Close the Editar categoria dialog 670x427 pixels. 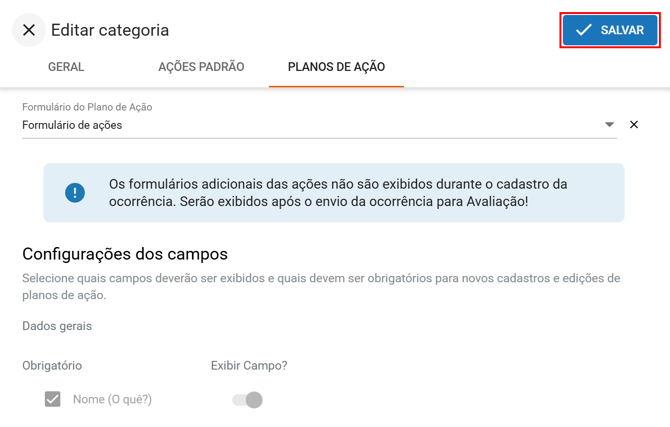coord(29,30)
